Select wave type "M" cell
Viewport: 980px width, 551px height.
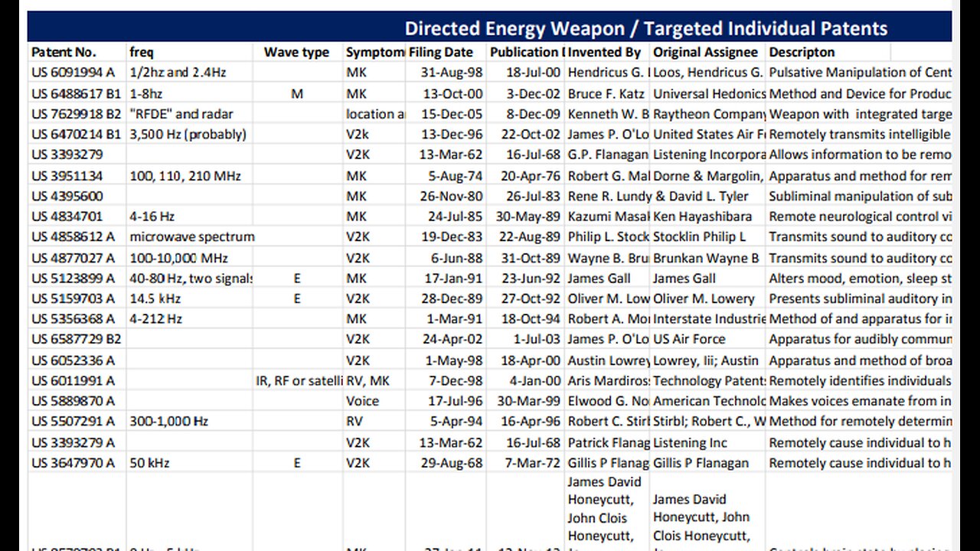[x=297, y=93]
